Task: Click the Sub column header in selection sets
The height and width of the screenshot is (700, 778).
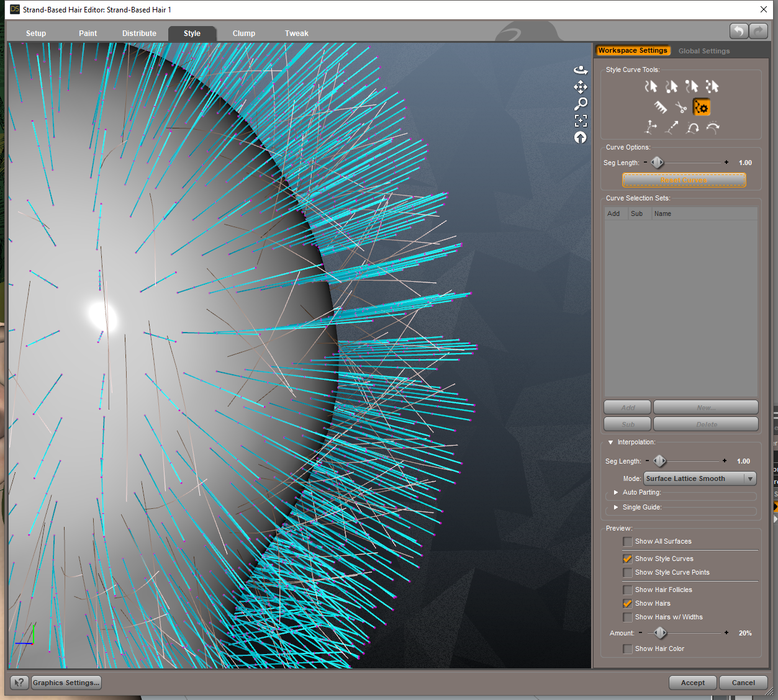Action: coord(640,213)
